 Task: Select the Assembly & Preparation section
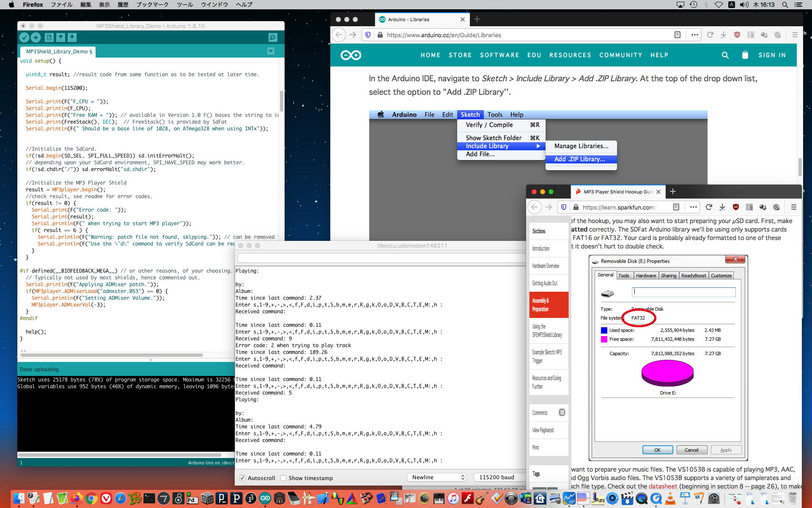(x=548, y=305)
